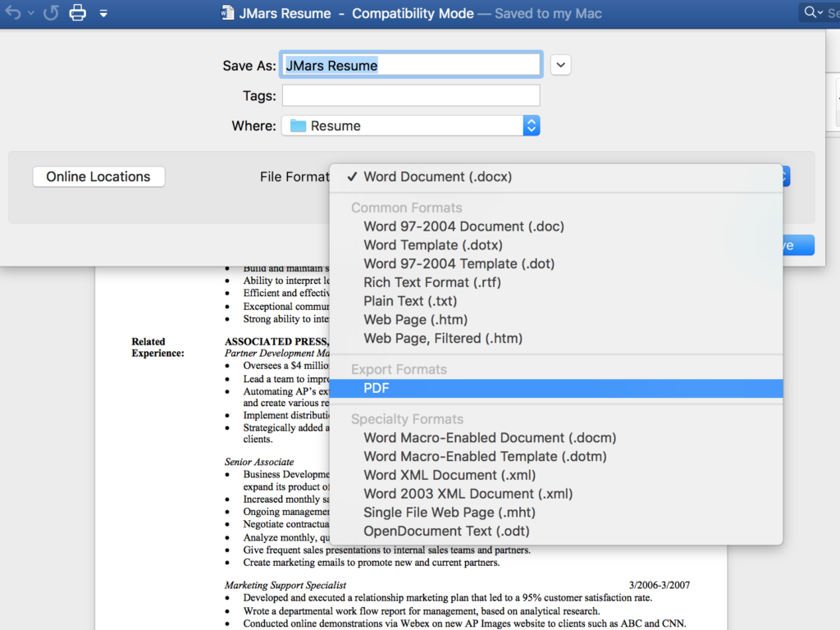Click 'Marketing Support Specialist' title in resume

tap(285, 585)
